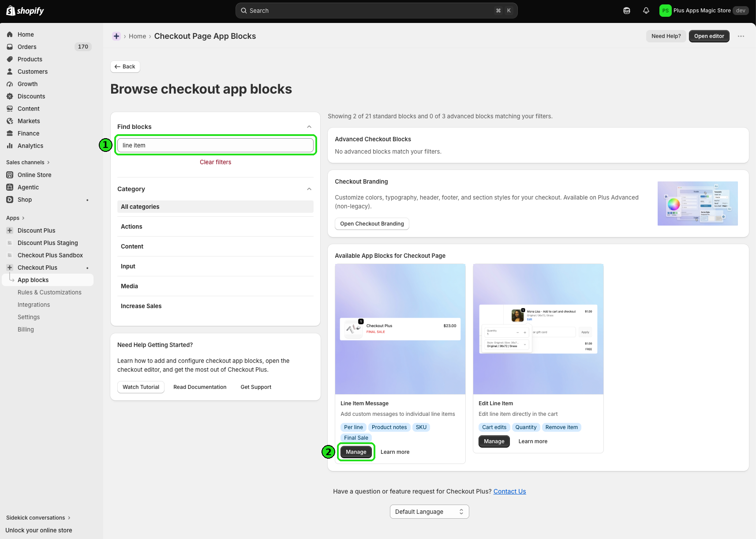The image size is (756, 539).
Task: Click Checkout Plus breadcrumb app icon
Action: pyautogui.click(x=116, y=36)
